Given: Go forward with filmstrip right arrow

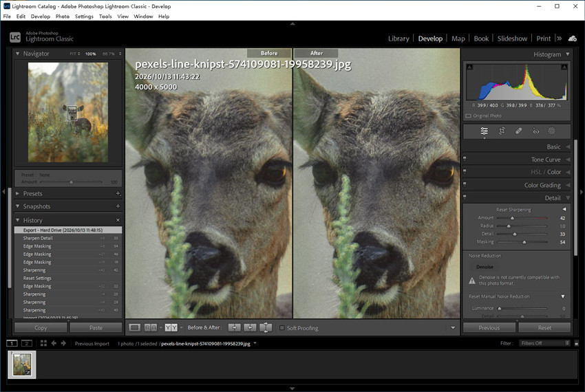Looking at the screenshot, I should 63,343.
